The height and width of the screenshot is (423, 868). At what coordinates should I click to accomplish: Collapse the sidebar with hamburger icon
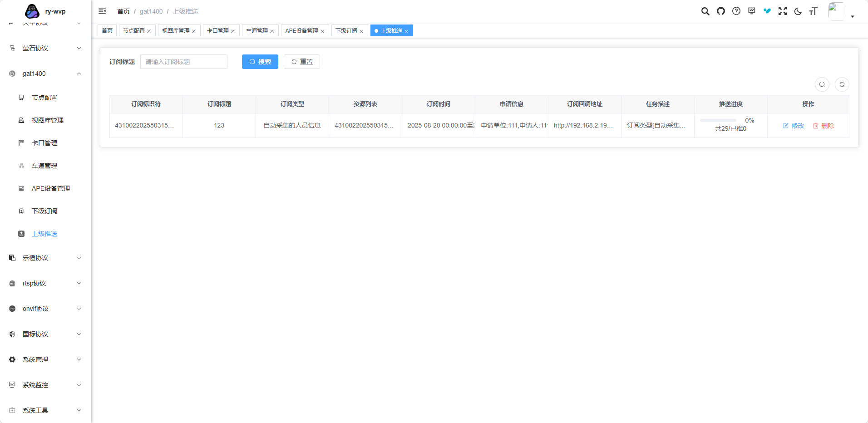[102, 11]
